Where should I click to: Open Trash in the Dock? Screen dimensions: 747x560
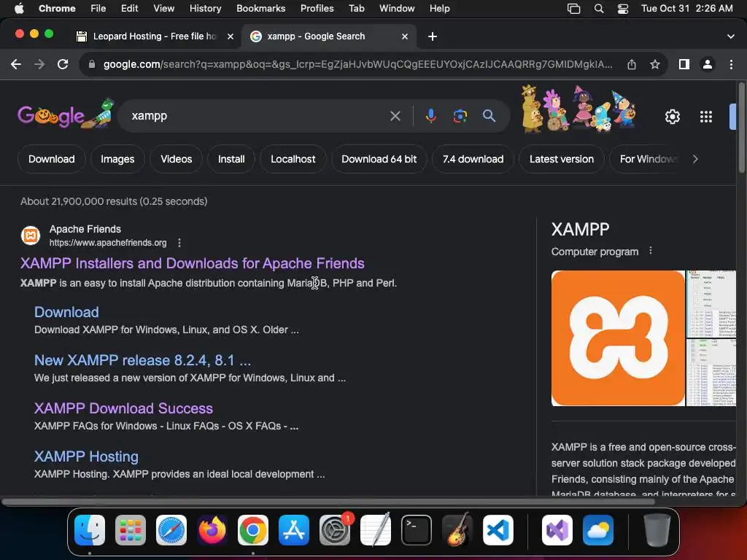point(657,530)
